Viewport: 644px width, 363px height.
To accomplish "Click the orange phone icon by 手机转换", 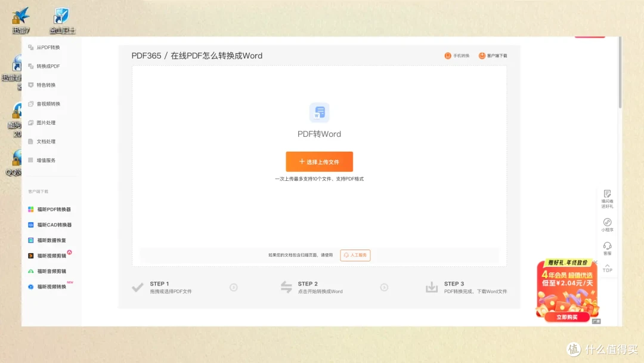I will (x=448, y=56).
